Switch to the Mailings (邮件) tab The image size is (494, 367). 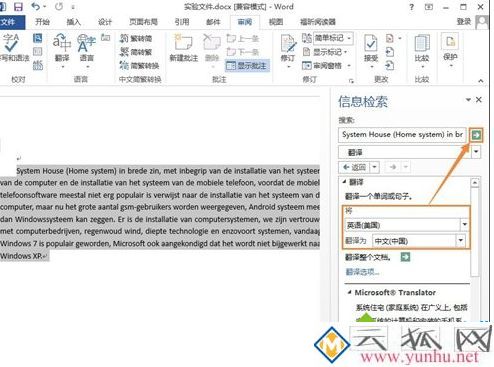coord(213,22)
